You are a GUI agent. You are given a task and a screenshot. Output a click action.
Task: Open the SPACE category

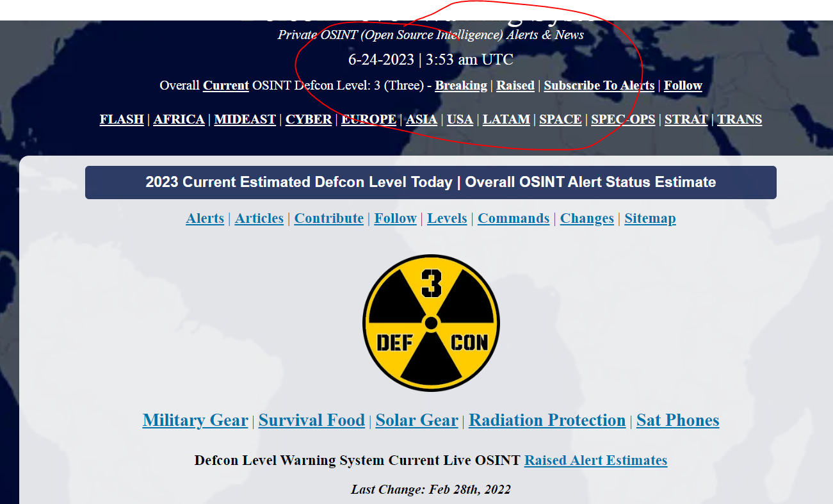[x=560, y=119]
